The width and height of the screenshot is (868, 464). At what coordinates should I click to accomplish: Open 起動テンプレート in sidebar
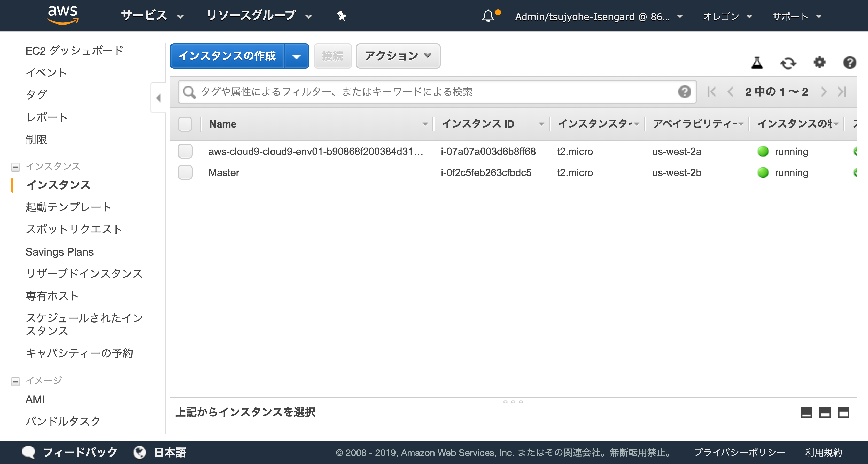[68, 207]
